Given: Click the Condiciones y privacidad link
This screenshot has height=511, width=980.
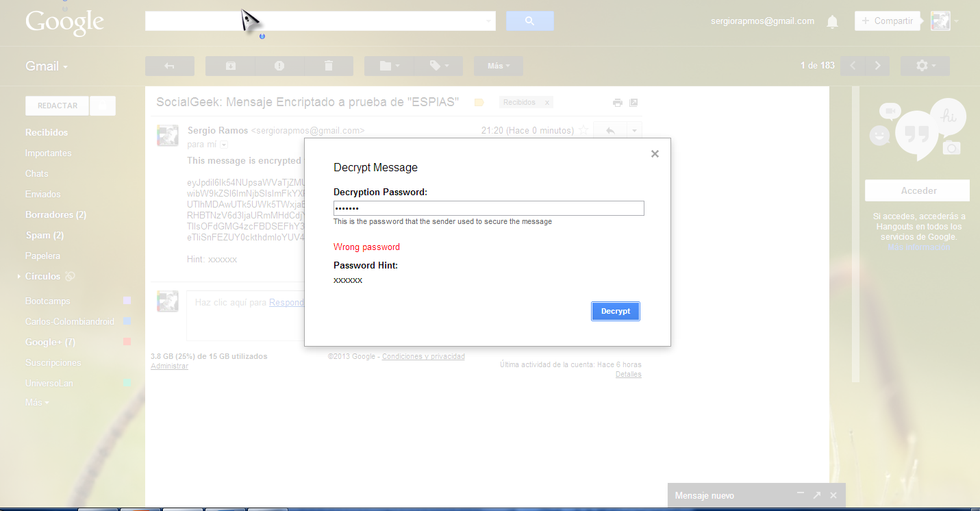Looking at the screenshot, I should (423, 356).
